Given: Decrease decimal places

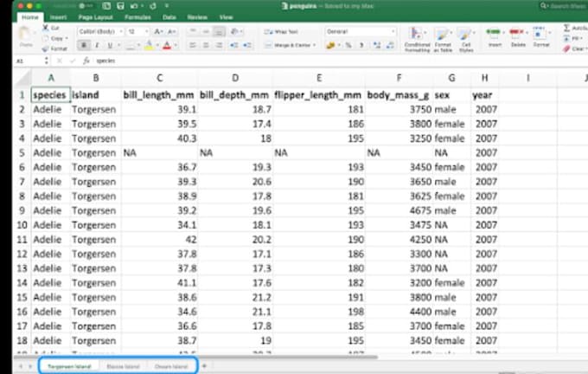Looking at the screenshot, I should coord(390,45).
